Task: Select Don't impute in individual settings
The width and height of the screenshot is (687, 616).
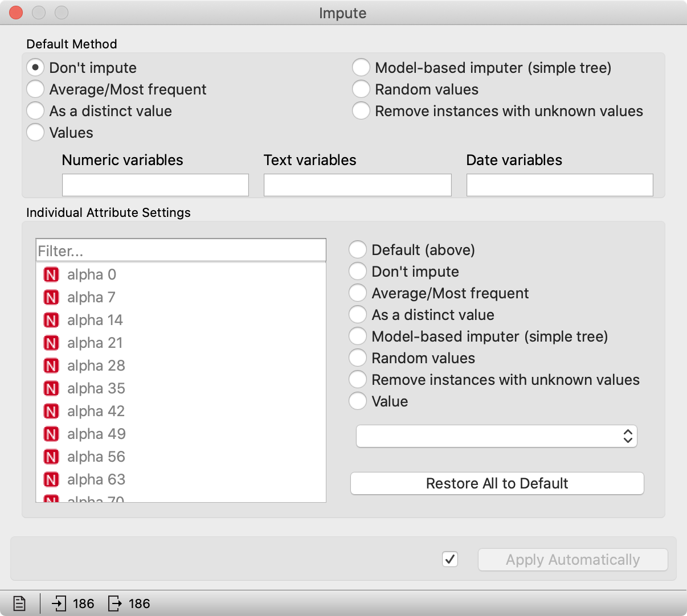Action: (x=358, y=271)
